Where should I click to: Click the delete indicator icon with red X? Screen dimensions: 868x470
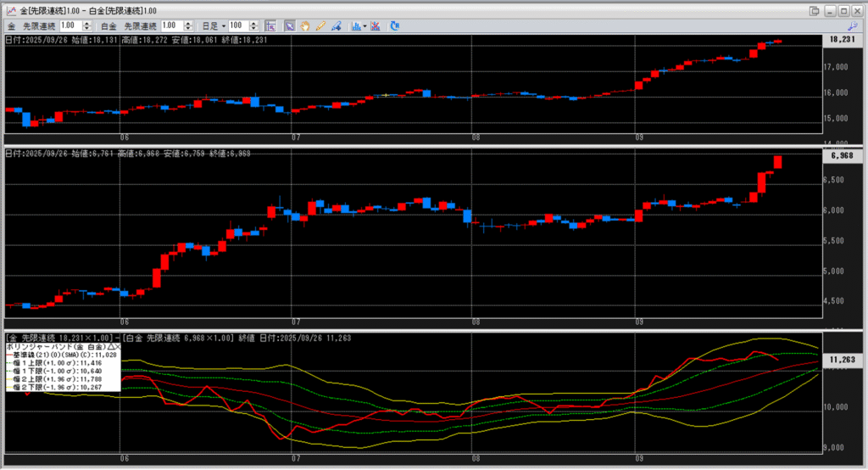click(376, 26)
